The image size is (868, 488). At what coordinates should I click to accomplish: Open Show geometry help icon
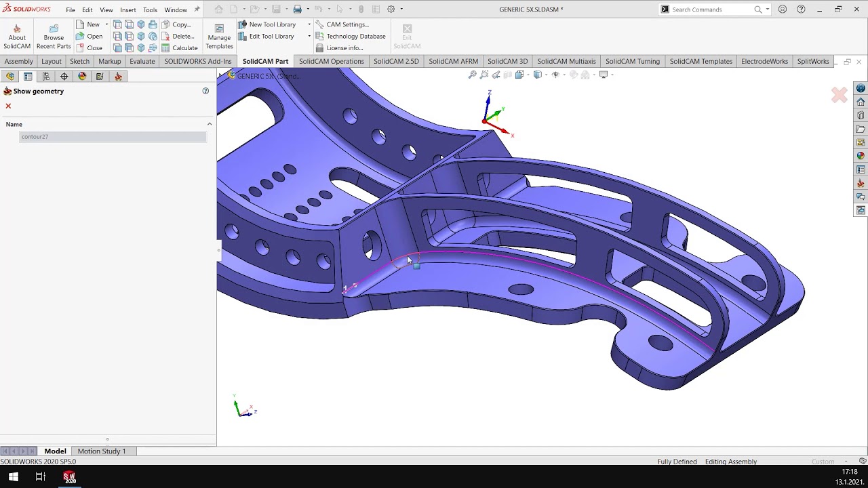(205, 91)
